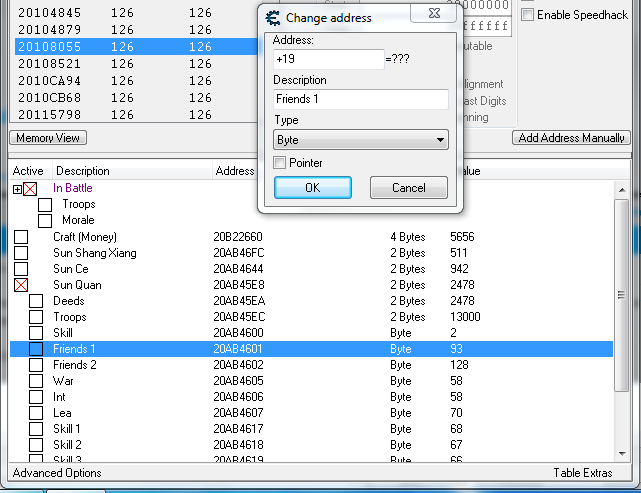Image resolution: width=641 pixels, height=493 pixels.
Task: Click Add Address Manually button
Action: point(571,138)
